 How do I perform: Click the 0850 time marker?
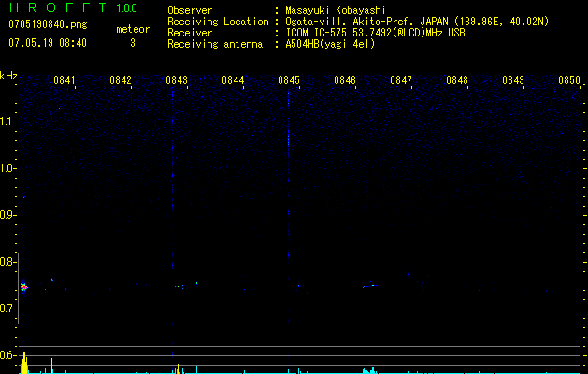click(x=569, y=80)
